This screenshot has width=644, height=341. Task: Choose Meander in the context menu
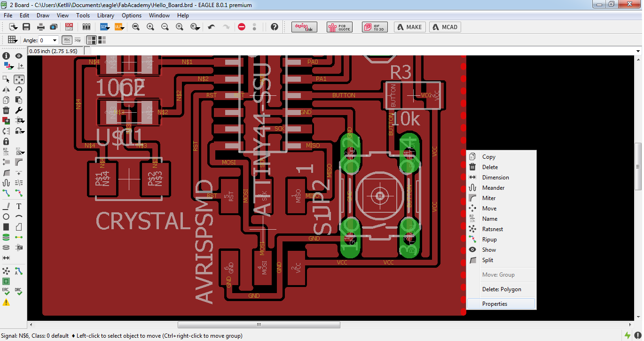[501, 188]
